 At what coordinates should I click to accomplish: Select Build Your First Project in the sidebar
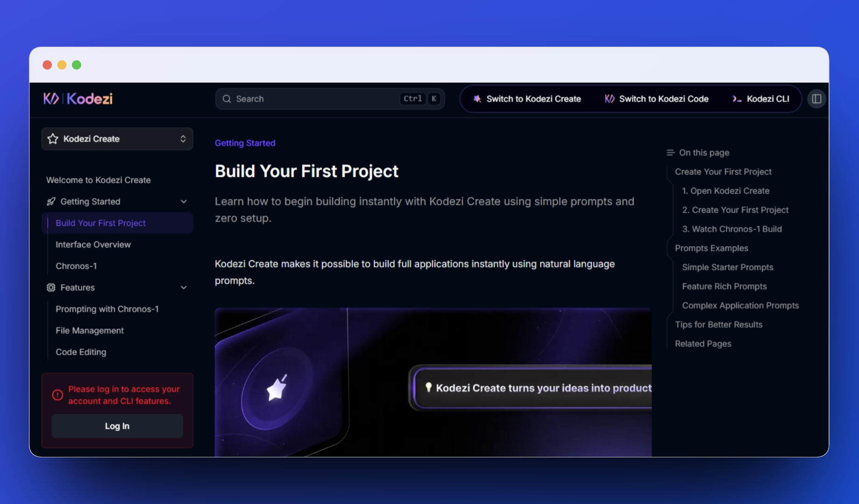tap(117, 223)
